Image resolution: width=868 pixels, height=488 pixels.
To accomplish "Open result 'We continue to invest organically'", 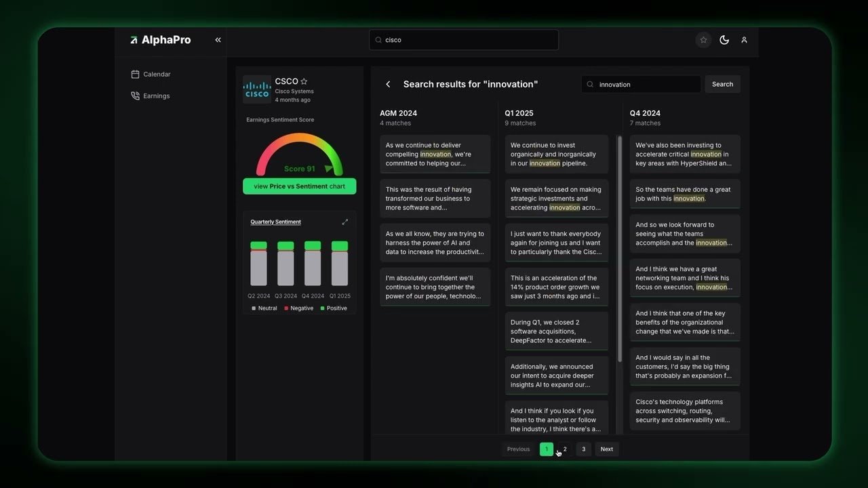I will pos(556,155).
